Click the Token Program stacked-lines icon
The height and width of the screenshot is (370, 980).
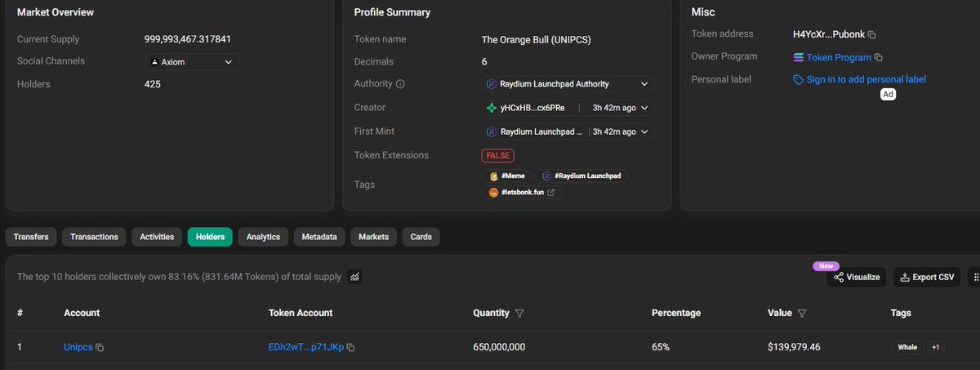pos(799,57)
